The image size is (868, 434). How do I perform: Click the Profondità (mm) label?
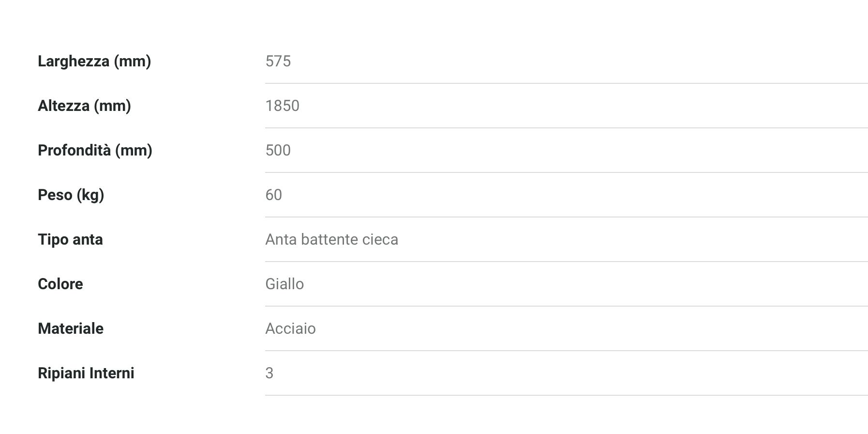tap(95, 151)
